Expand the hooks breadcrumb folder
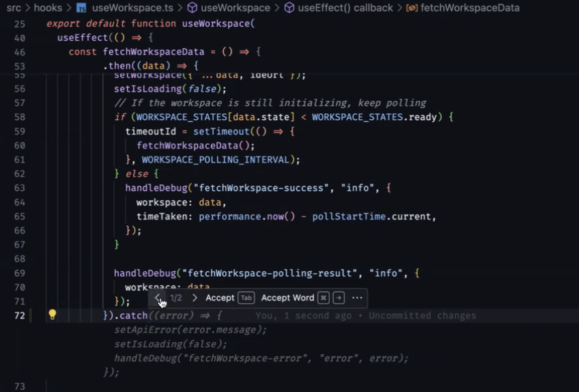 pyautogui.click(x=48, y=8)
